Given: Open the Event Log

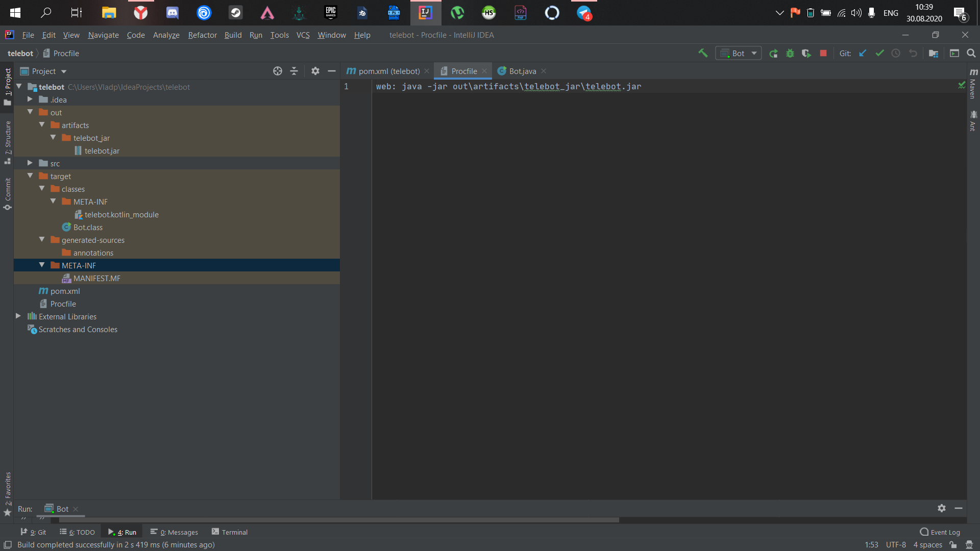Looking at the screenshot, I should click(x=940, y=532).
